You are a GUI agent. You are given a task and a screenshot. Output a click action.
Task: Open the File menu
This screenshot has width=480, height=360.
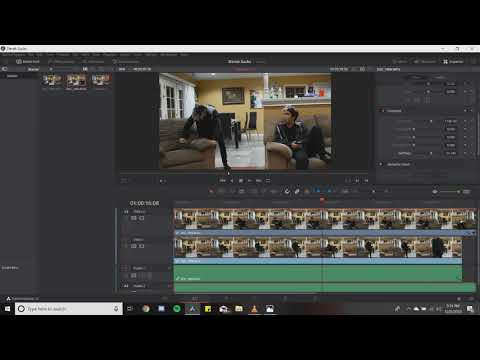(x=31, y=54)
